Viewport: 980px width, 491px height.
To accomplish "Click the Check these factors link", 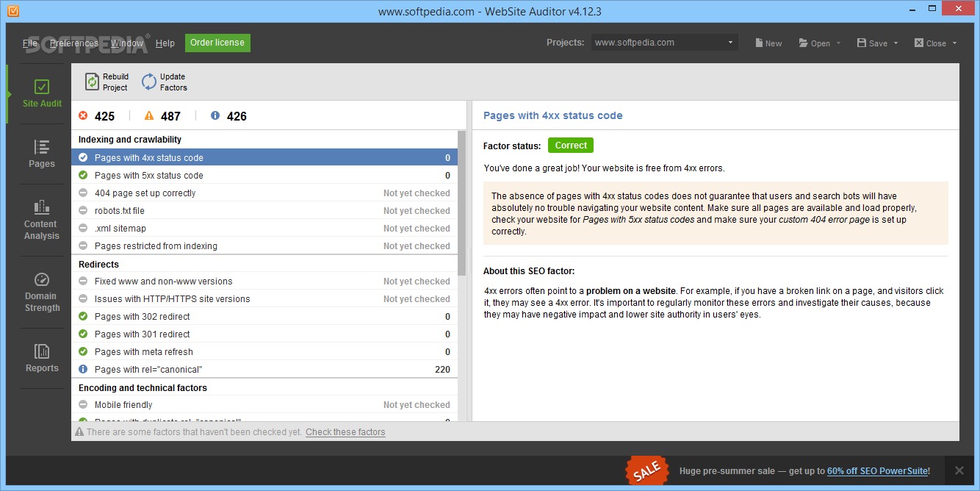I will 345,432.
